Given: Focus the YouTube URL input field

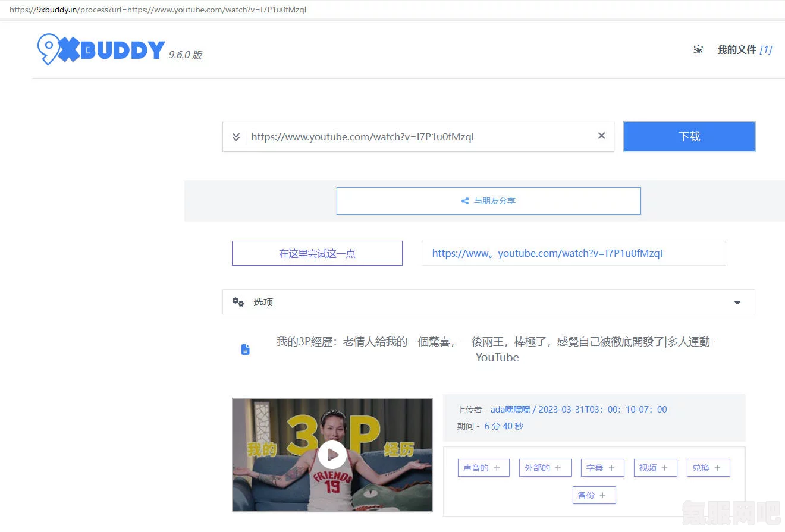Looking at the screenshot, I should pyautogui.click(x=419, y=137).
